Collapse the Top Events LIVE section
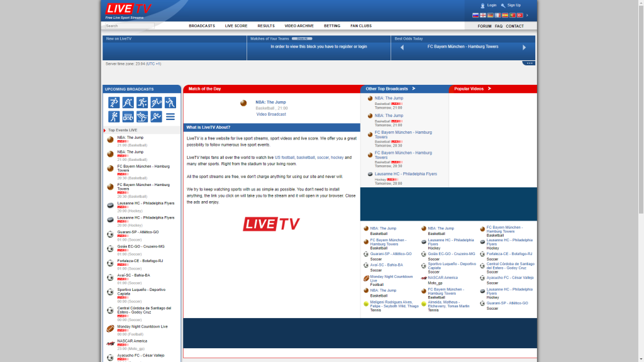 (105, 131)
